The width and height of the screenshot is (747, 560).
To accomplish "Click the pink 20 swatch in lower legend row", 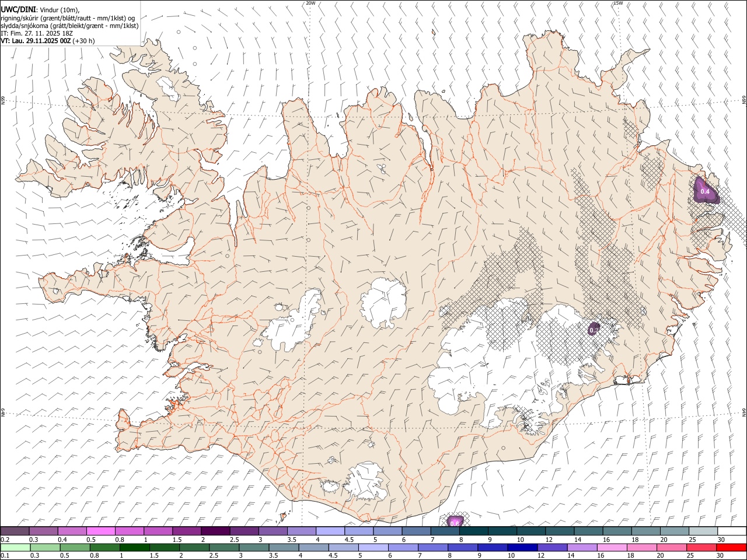I will (x=672, y=547).
